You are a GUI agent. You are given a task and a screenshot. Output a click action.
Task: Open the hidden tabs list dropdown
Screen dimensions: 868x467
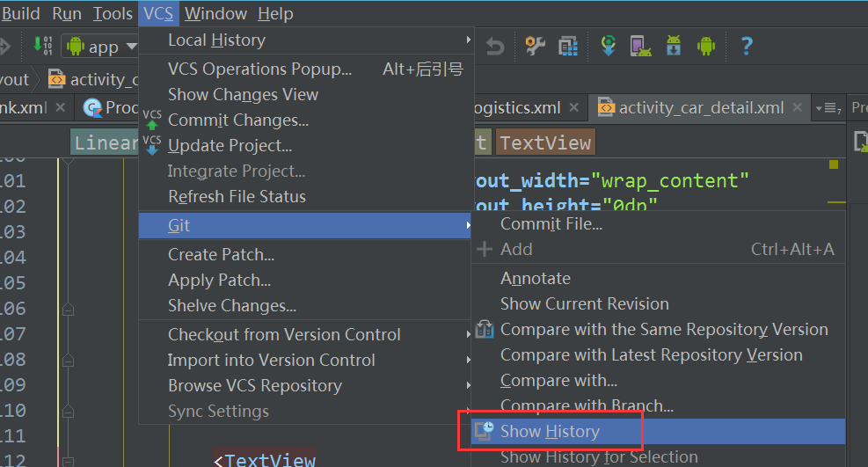point(828,108)
